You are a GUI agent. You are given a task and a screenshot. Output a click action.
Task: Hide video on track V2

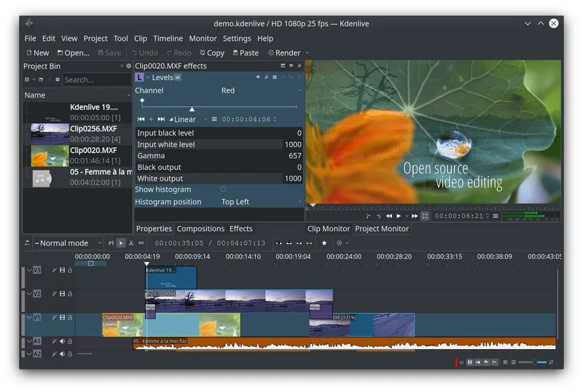[62, 294]
